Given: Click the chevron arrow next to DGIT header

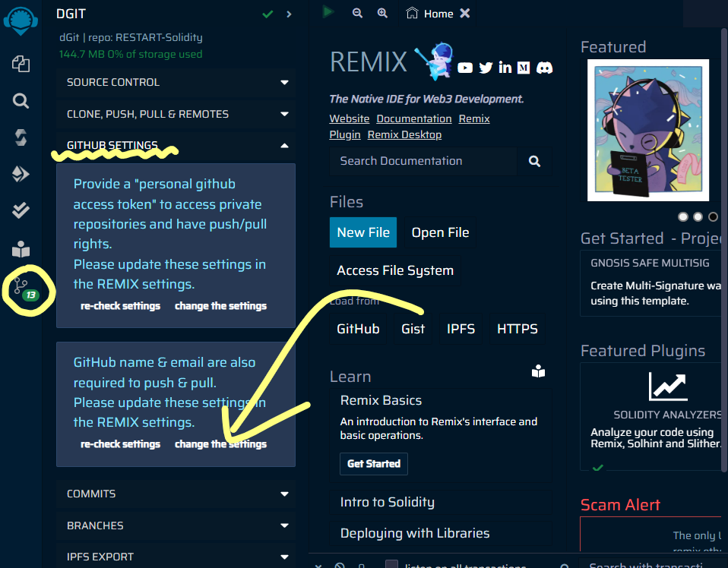Looking at the screenshot, I should point(289,14).
